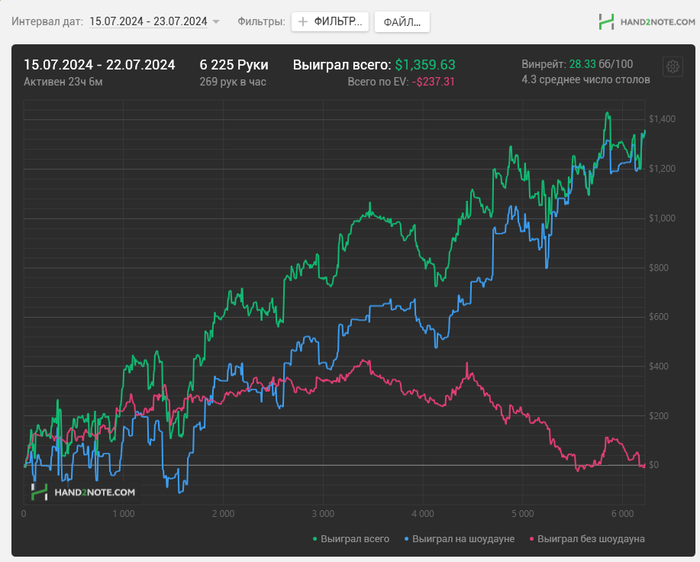The height and width of the screenshot is (562, 700).
Task: Click the $1,400 y-axis label
Action: coord(662,119)
